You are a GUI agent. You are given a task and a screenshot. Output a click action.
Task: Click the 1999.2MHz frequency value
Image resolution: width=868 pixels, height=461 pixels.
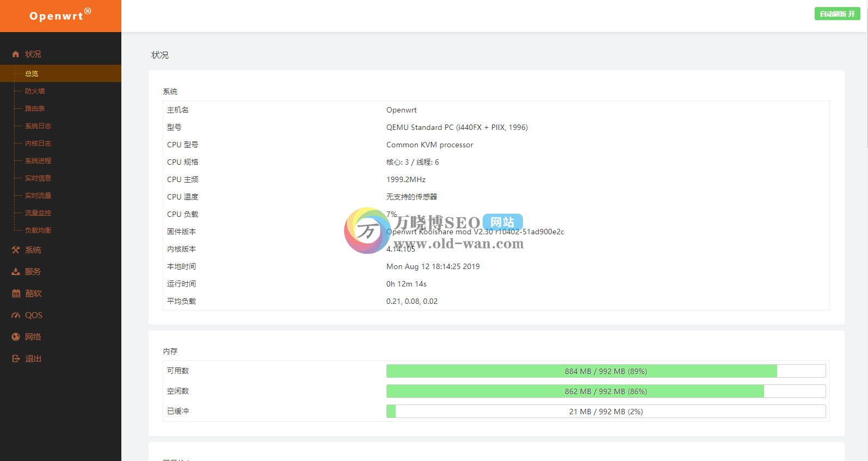pos(406,179)
